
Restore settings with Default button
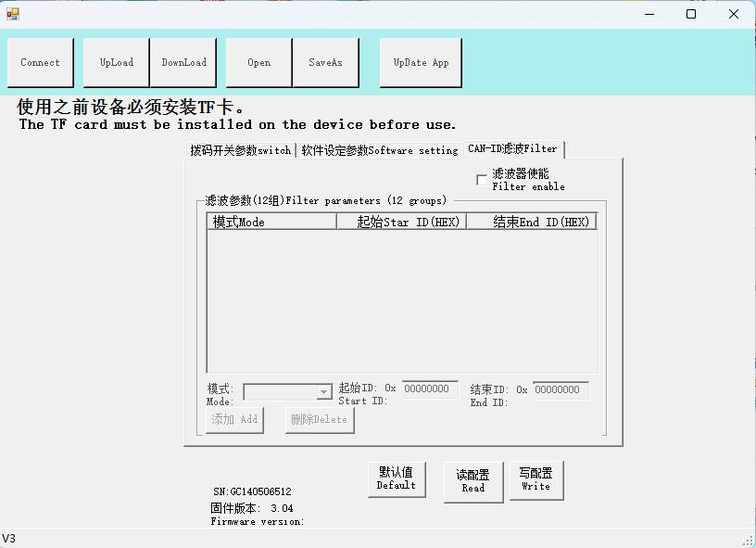(x=397, y=478)
